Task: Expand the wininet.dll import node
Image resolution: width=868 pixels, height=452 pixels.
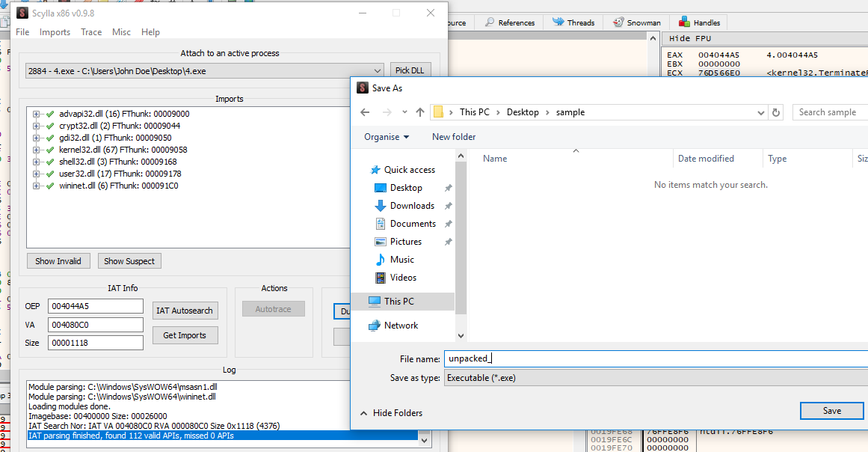Action: 36,186
